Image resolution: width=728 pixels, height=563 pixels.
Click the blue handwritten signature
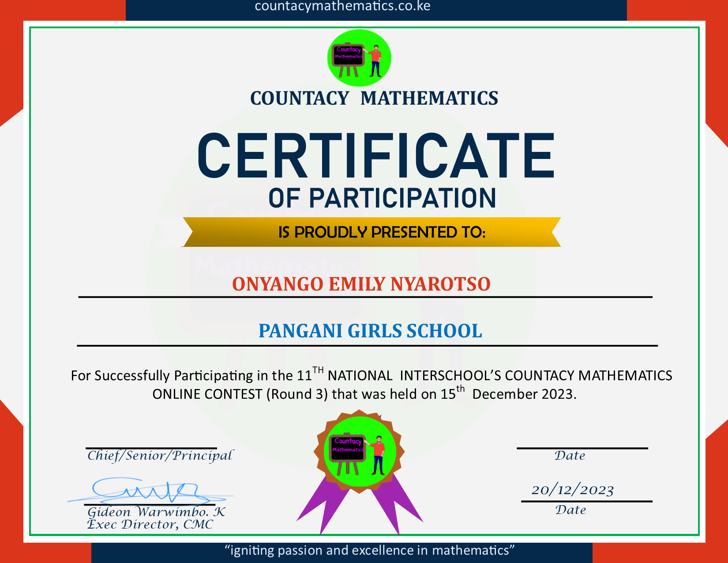[150, 491]
